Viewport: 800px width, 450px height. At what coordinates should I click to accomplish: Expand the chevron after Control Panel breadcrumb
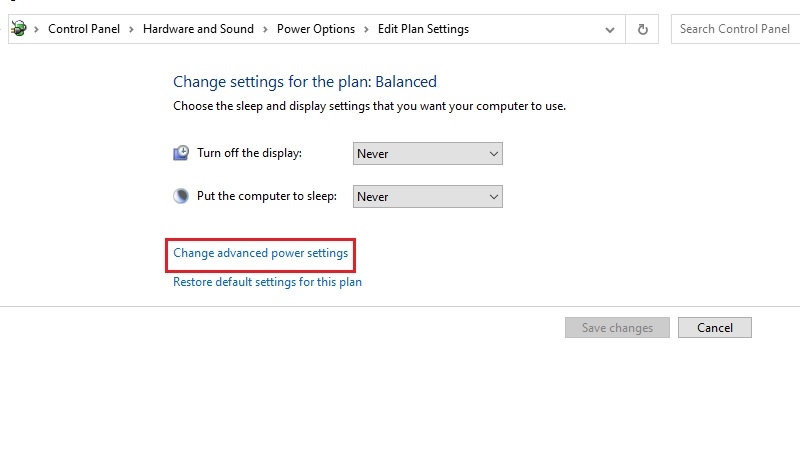coord(131,29)
